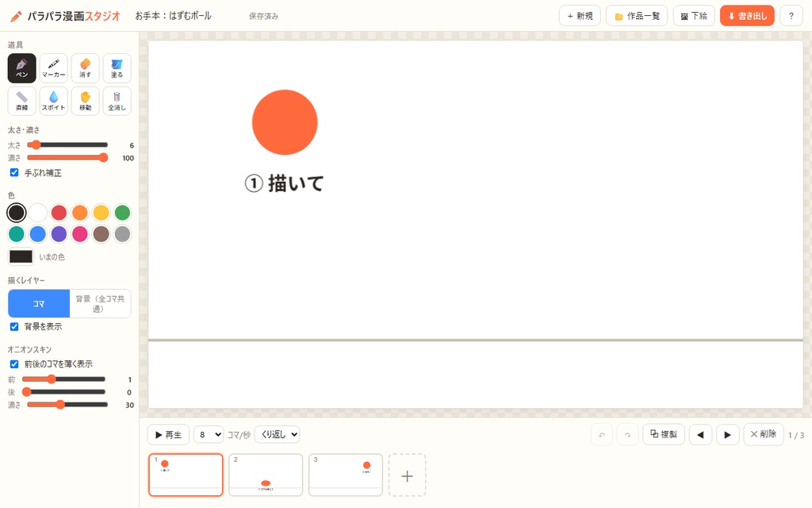Start playback with the 再生 button
This screenshot has height=508, width=812.
pyautogui.click(x=168, y=434)
